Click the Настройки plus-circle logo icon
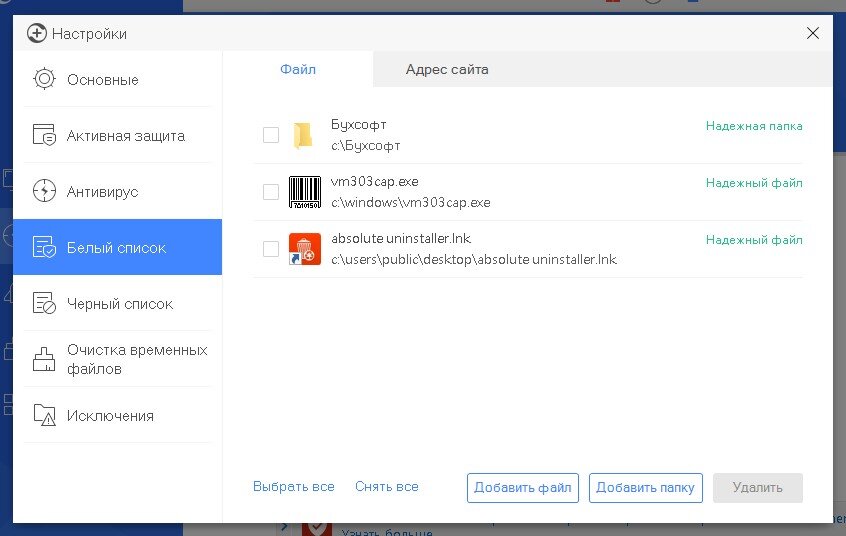The height and width of the screenshot is (536, 846). pyautogui.click(x=37, y=33)
